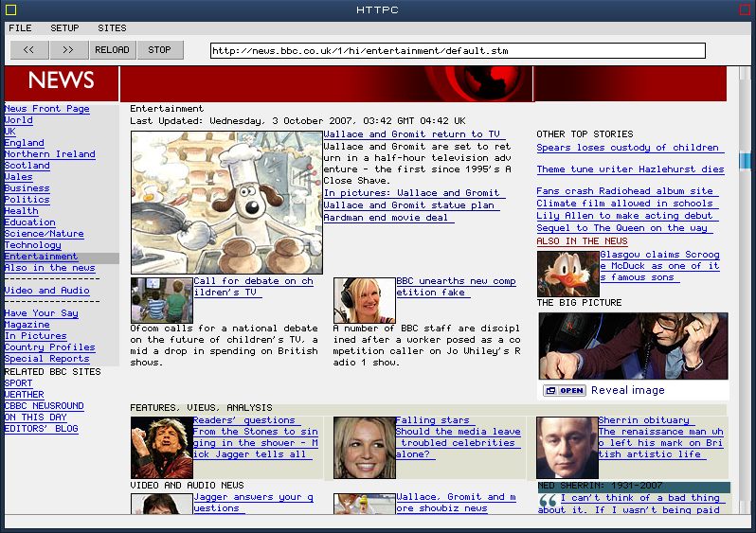Open the Scrooge McDuck thumbnail

tap(568, 274)
